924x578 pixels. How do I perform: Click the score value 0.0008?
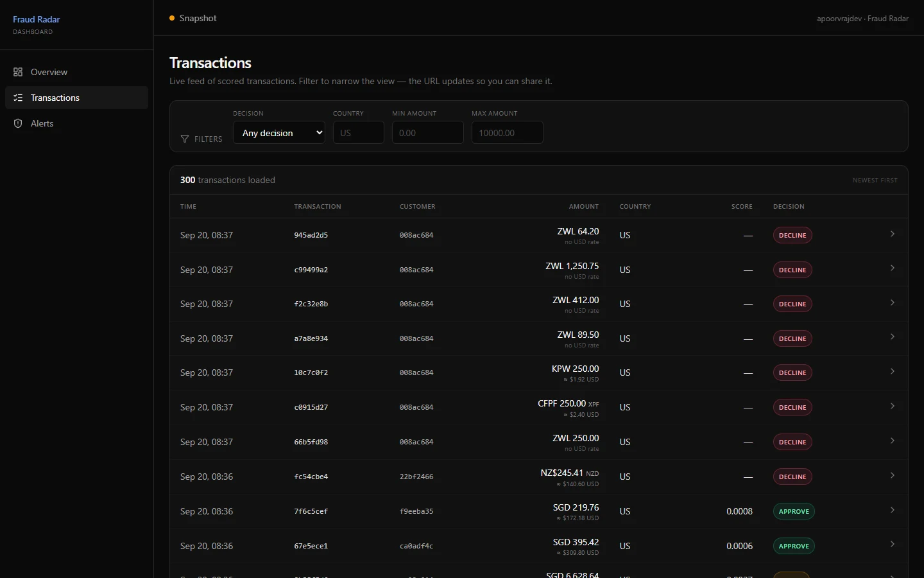[739, 511]
